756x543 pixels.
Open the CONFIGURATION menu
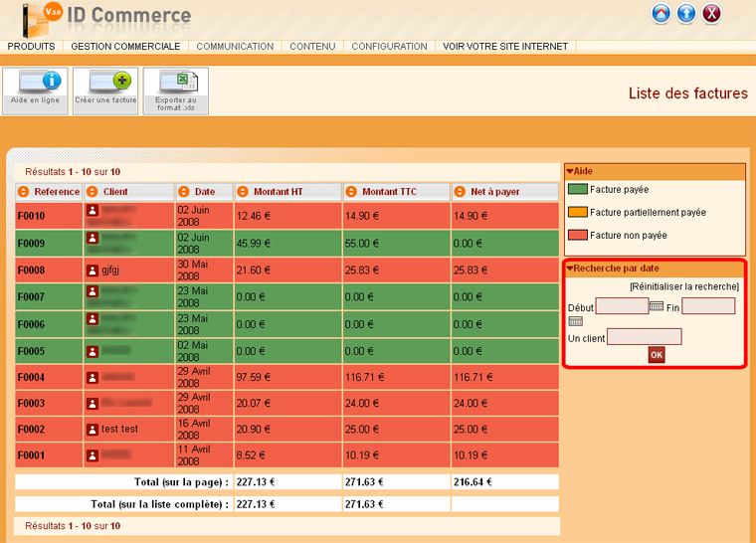[389, 47]
